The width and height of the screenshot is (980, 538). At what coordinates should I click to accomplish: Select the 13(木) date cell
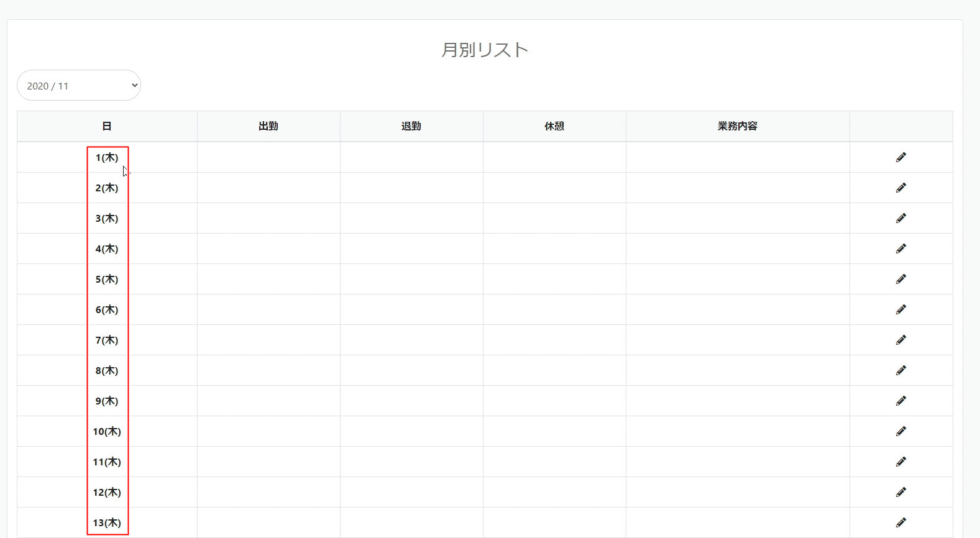coord(107,522)
